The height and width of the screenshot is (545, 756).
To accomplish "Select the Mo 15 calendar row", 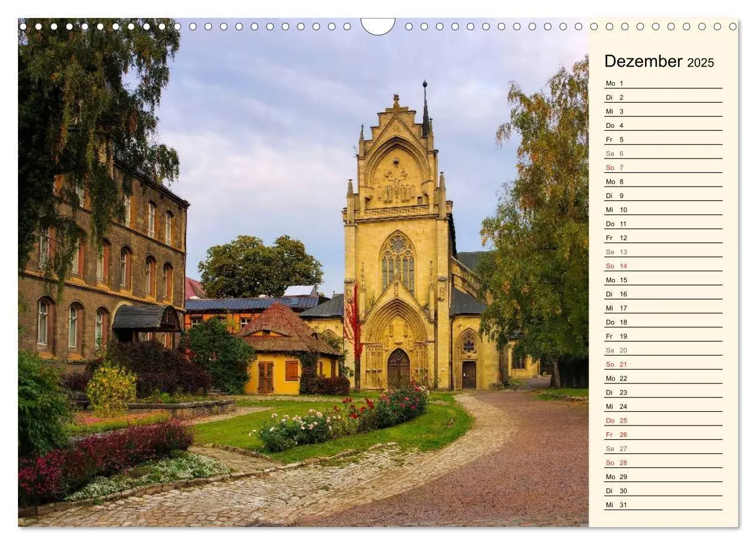I will [663, 280].
